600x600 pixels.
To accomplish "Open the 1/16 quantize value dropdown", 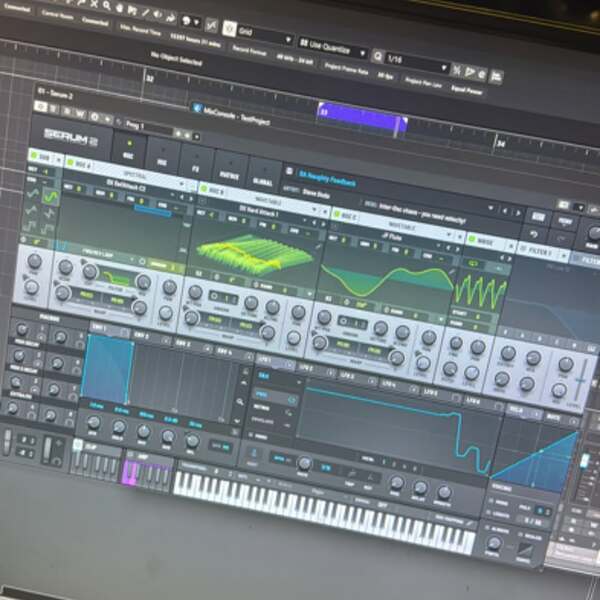I will click(x=417, y=63).
